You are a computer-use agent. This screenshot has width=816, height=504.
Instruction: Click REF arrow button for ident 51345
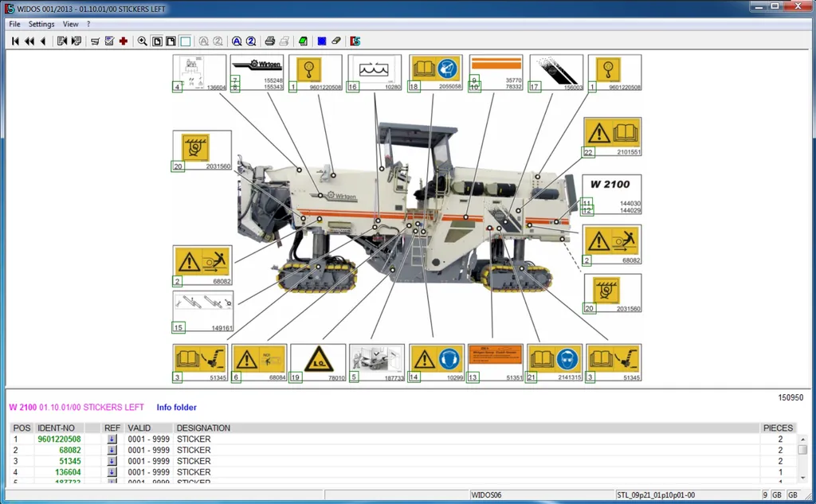click(112, 461)
